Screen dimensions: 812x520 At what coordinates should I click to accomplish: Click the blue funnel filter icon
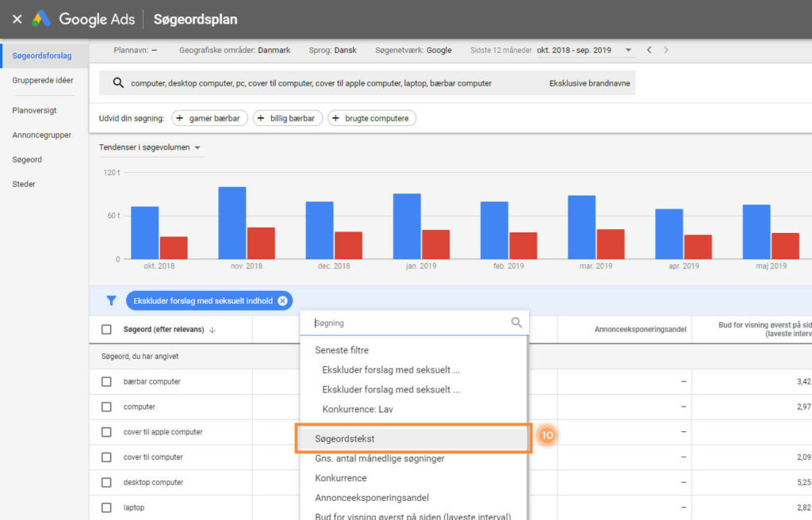(x=112, y=300)
